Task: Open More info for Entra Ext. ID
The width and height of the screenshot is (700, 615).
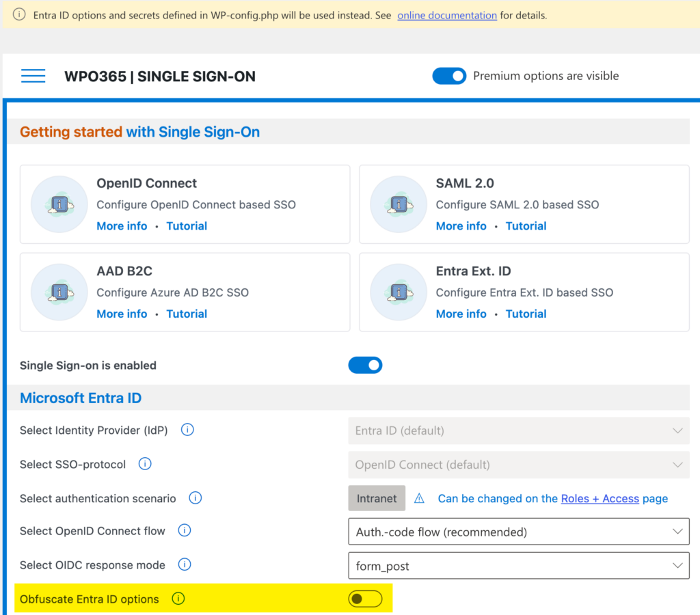Action: [461, 314]
